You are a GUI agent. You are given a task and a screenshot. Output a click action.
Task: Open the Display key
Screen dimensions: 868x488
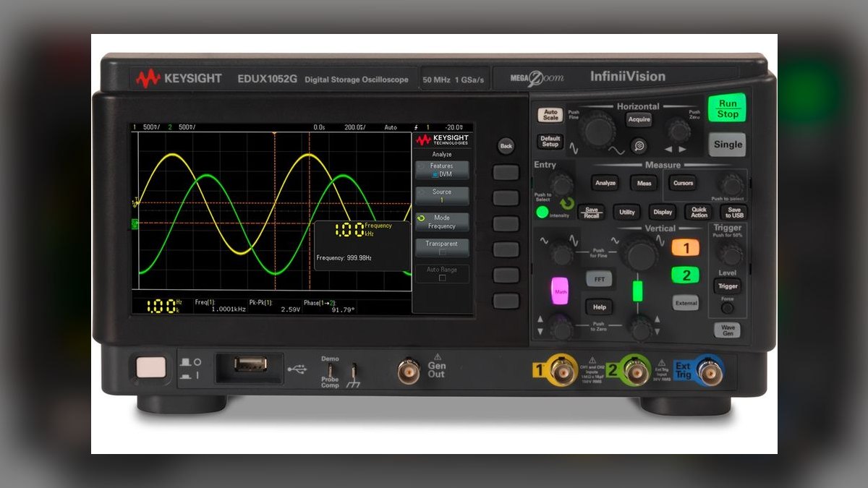click(x=663, y=213)
